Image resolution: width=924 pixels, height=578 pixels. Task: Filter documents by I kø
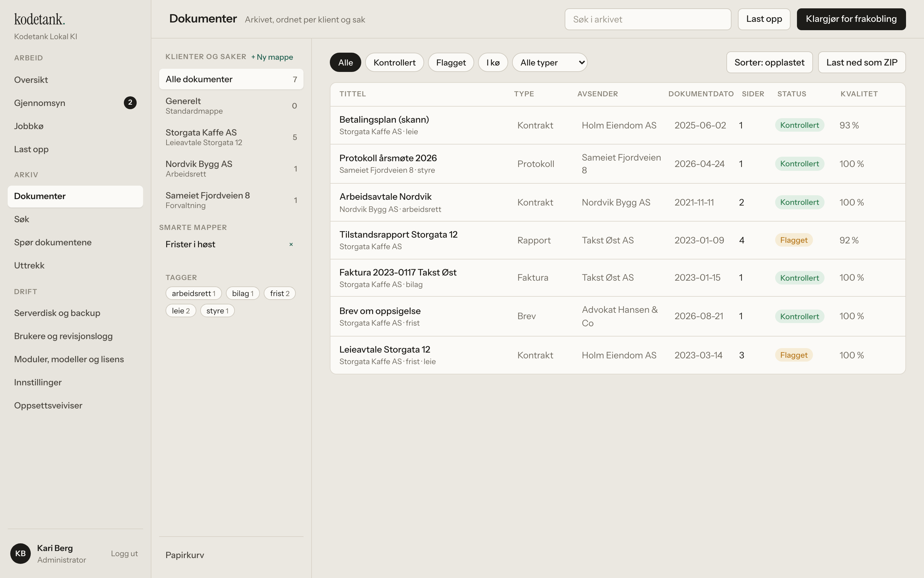tap(493, 62)
